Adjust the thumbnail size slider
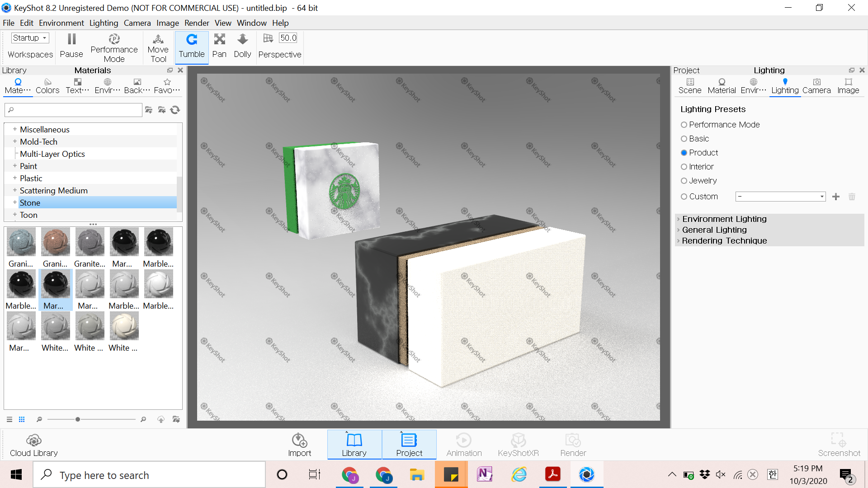 tap(78, 419)
